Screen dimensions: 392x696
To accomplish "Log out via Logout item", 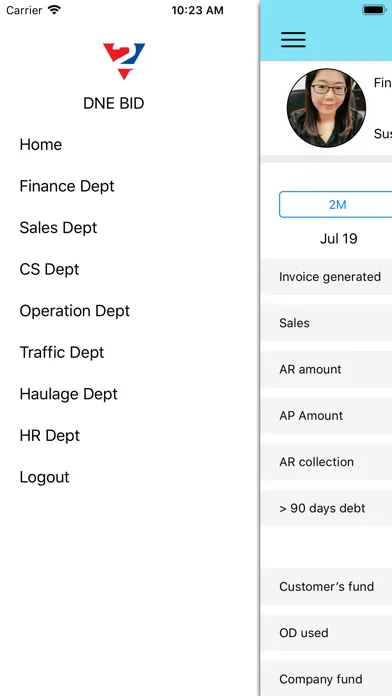I will (x=44, y=477).
